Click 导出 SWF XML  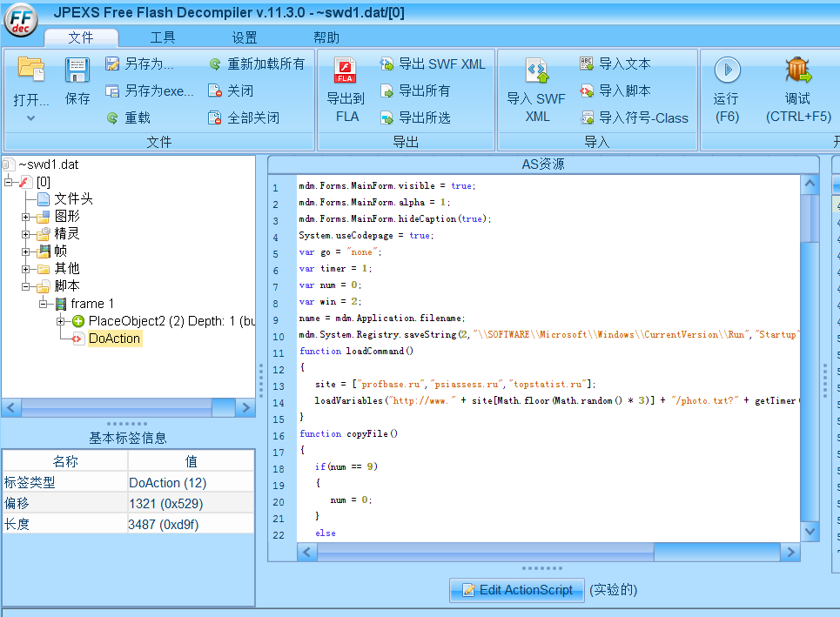(433, 64)
